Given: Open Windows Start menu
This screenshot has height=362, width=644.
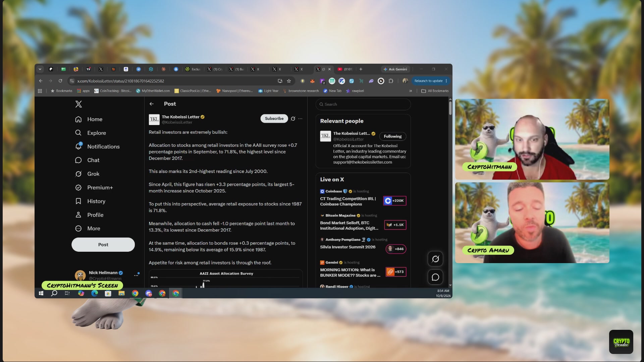Looking at the screenshot, I should coord(41,293).
